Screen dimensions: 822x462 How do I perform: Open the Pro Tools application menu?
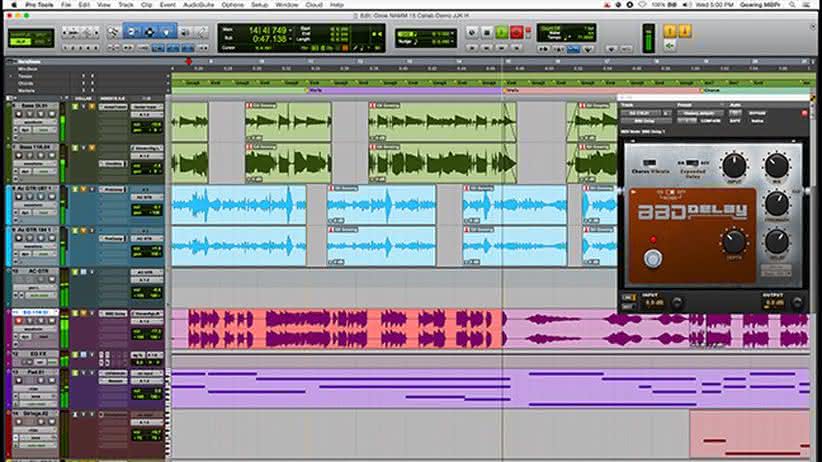pyautogui.click(x=39, y=5)
